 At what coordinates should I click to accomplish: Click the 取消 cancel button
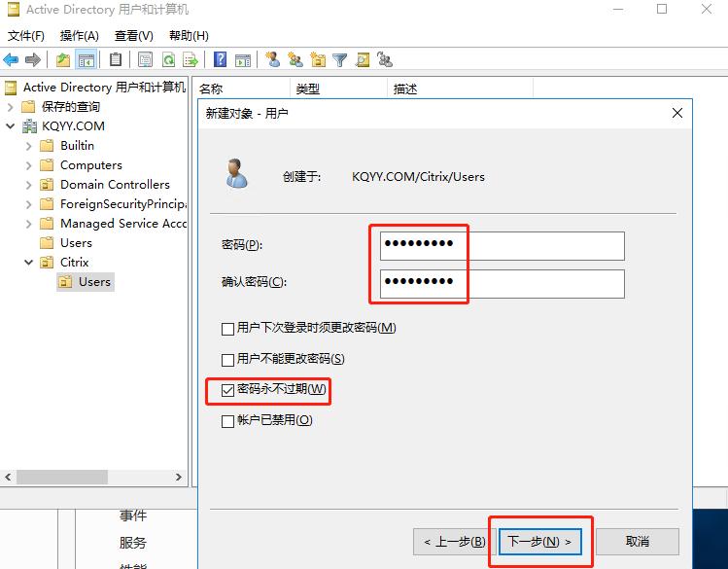[x=637, y=541]
